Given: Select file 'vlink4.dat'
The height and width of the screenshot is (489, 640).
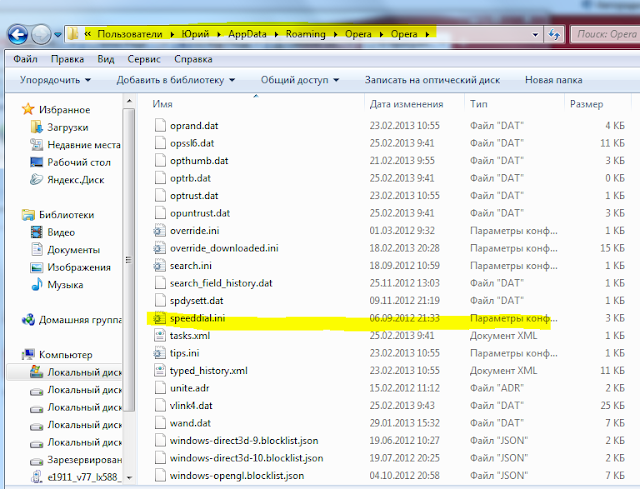Looking at the screenshot, I should (x=191, y=406).
